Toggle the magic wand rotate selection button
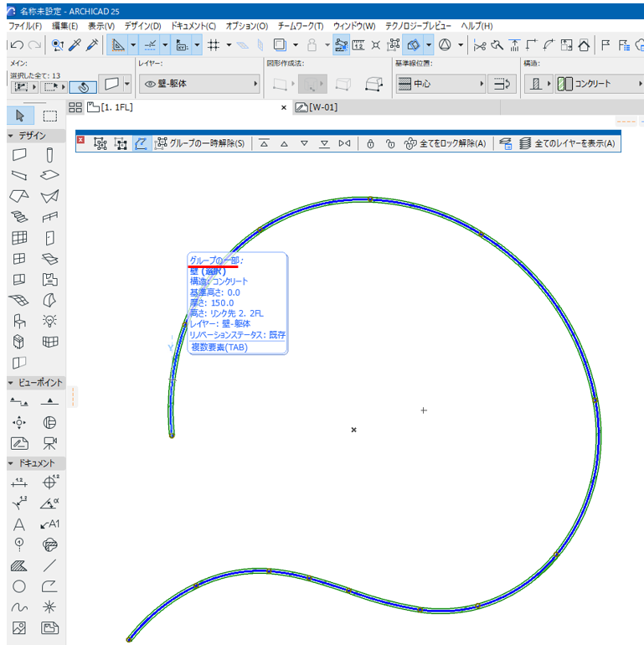The image size is (644, 645). tap(84, 87)
